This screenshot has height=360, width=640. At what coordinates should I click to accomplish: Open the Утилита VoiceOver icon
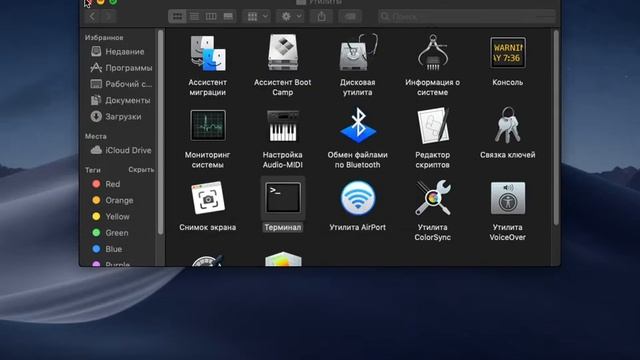(x=508, y=198)
